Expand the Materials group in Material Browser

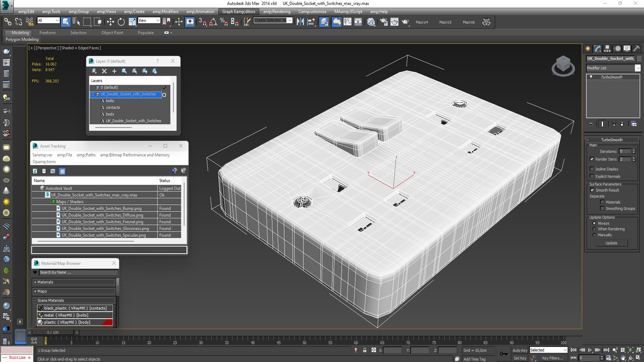[74, 282]
